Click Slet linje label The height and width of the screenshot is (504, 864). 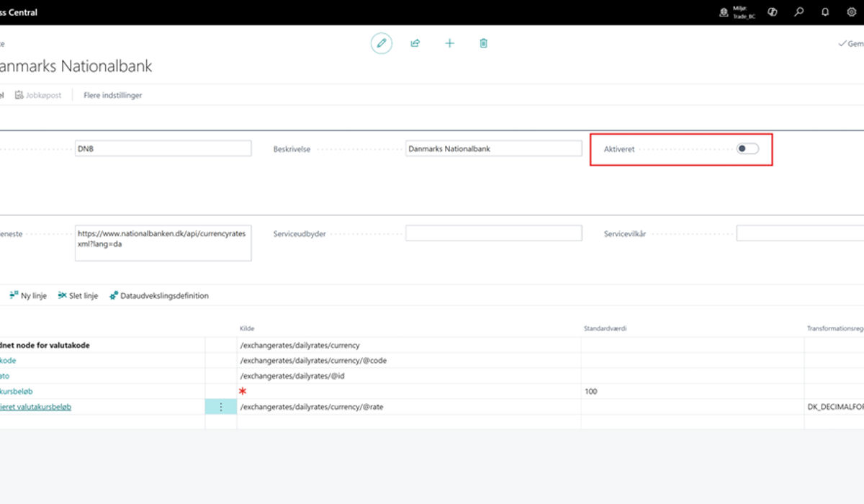tap(84, 295)
